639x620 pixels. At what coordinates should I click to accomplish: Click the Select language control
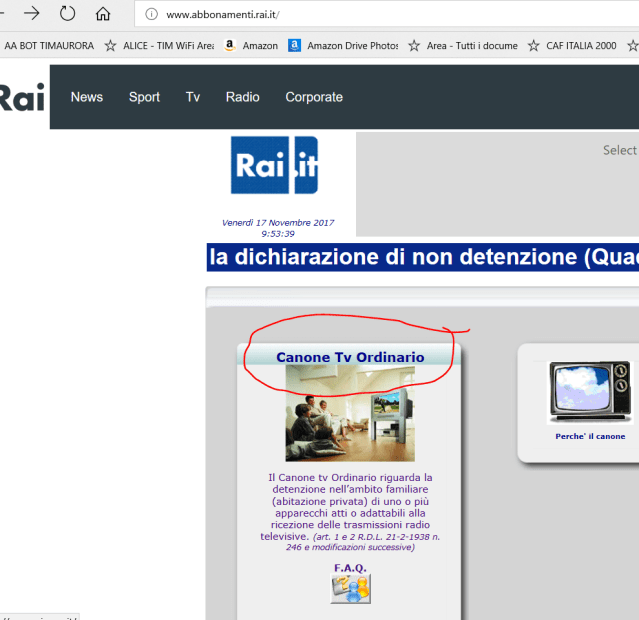620,150
